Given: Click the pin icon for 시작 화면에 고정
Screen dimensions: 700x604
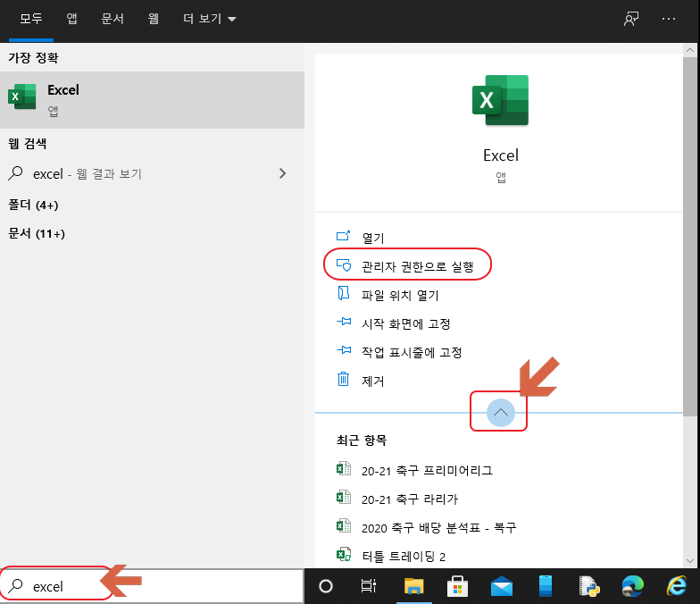Looking at the screenshot, I should [344, 322].
